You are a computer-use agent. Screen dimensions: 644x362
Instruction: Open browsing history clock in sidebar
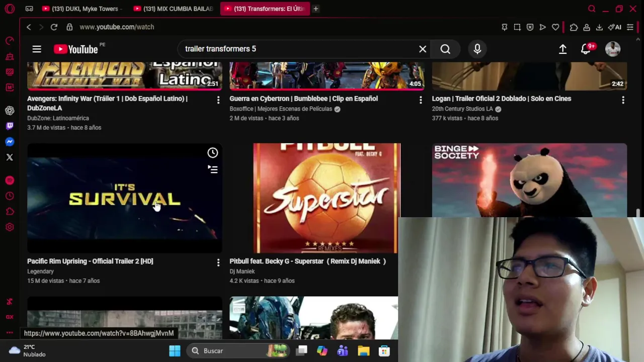point(10,196)
